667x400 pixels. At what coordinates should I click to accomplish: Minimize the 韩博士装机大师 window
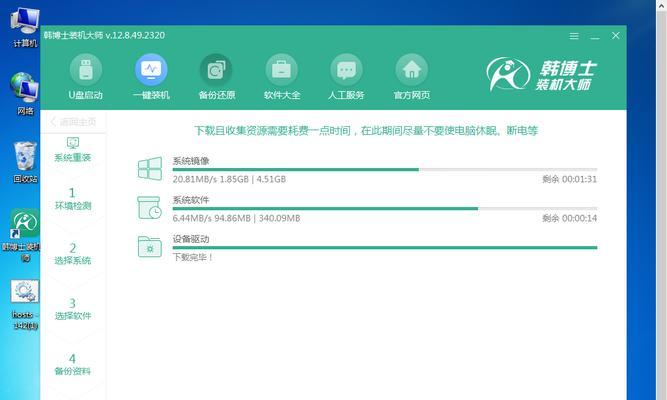pyautogui.click(x=595, y=36)
